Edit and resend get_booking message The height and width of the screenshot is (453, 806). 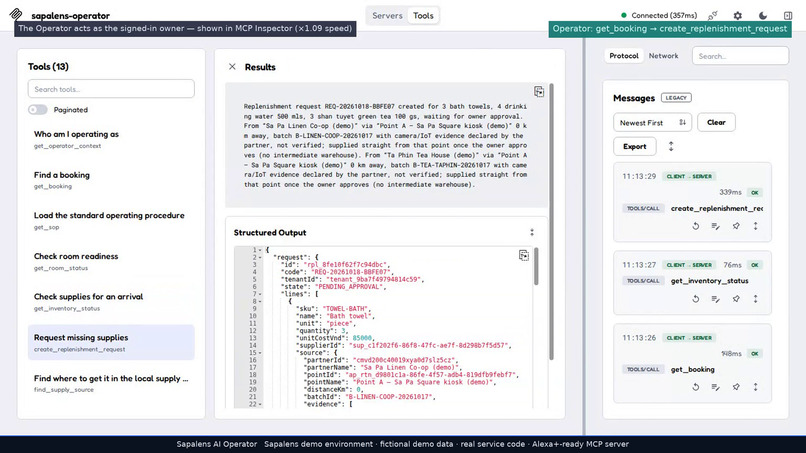click(716, 387)
